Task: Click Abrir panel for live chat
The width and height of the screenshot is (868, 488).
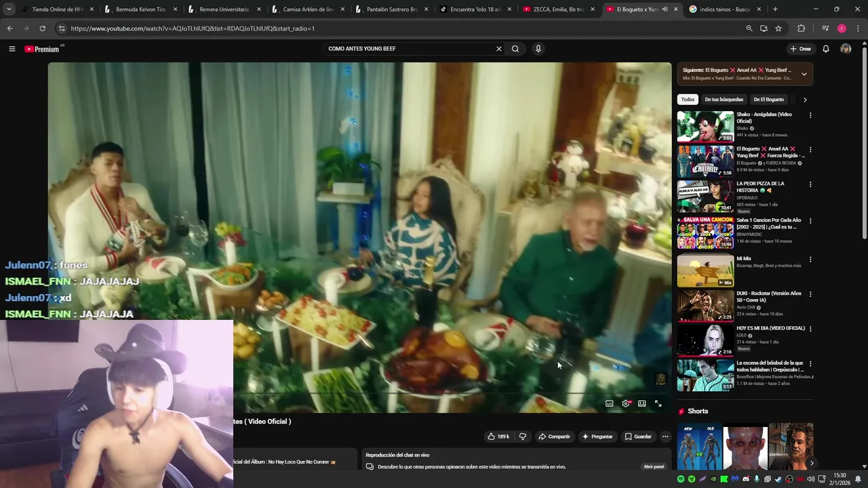Action: coord(654,466)
